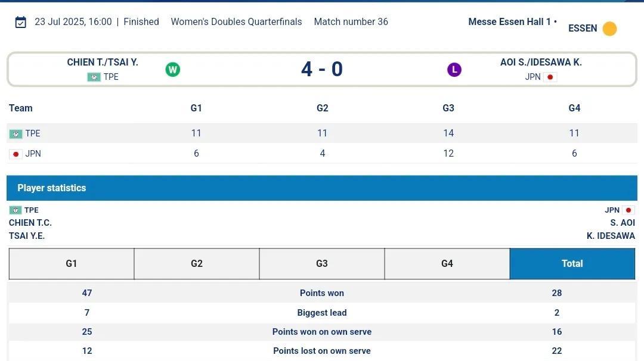This screenshot has width=644, height=361.
Task: Click the TPE flag in score table
Action: coord(16,134)
